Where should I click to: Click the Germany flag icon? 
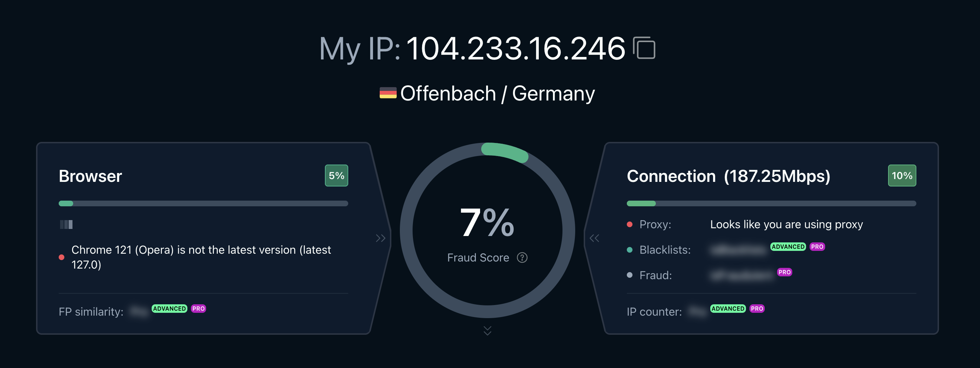(388, 93)
